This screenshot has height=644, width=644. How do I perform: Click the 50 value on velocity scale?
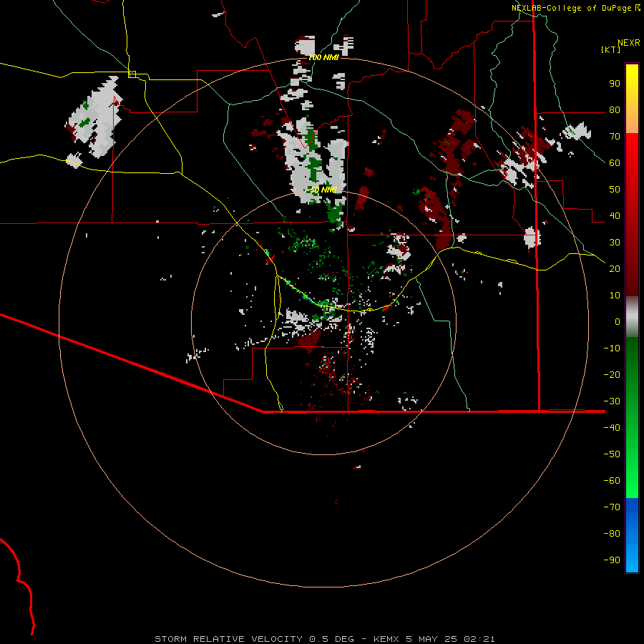[615, 190]
